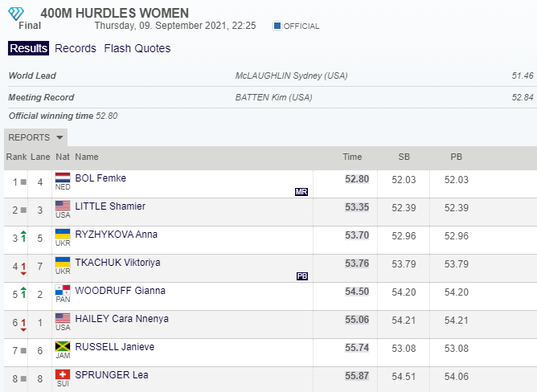This screenshot has width=537, height=392.
Task: Select the Results tab
Action: pyautogui.click(x=29, y=48)
